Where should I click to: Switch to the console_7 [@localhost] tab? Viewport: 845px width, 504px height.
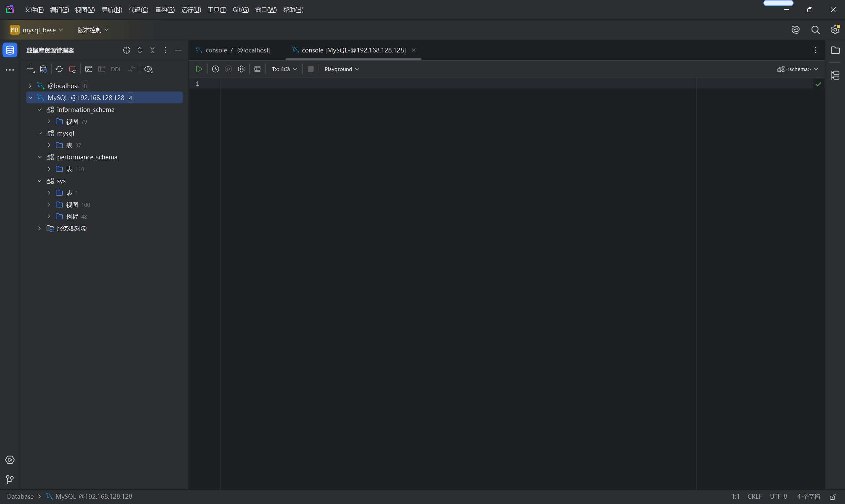[238, 50]
